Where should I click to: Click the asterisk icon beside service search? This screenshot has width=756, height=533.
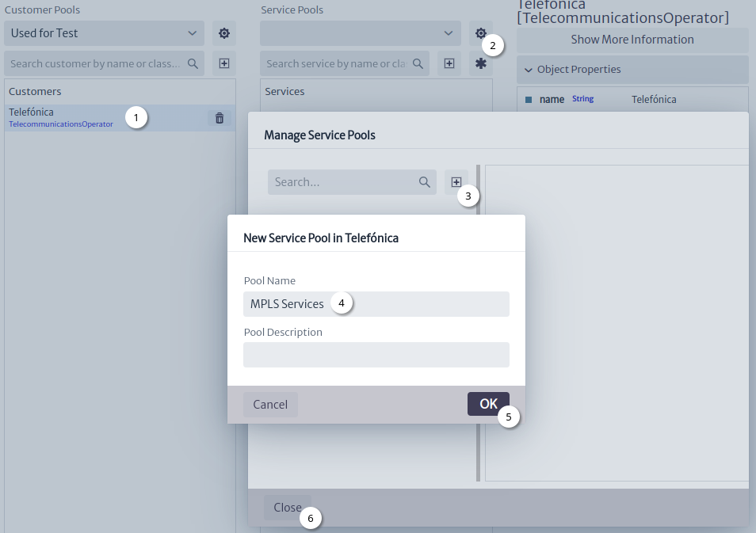click(x=481, y=63)
